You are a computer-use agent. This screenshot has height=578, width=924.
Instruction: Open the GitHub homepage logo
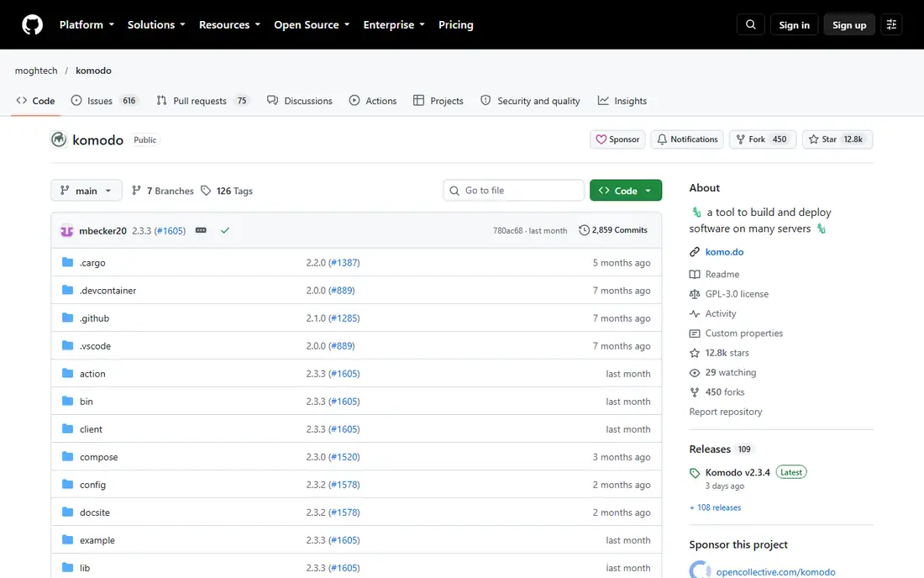coord(33,24)
